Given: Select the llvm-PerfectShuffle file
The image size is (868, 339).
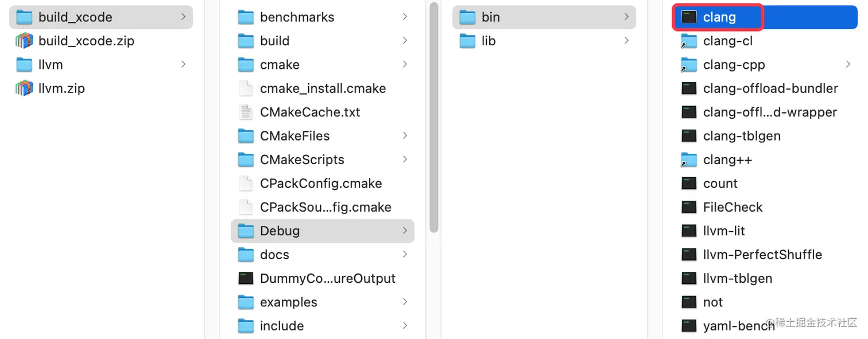Looking at the screenshot, I should (x=762, y=255).
